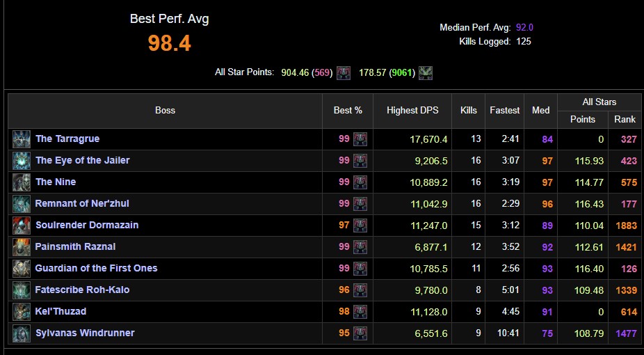The height and width of the screenshot is (355, 644).
Task: Click Fatescribe Roh-Kalo kills count 8
Action: pyautogui.click(x=478, y=290)
